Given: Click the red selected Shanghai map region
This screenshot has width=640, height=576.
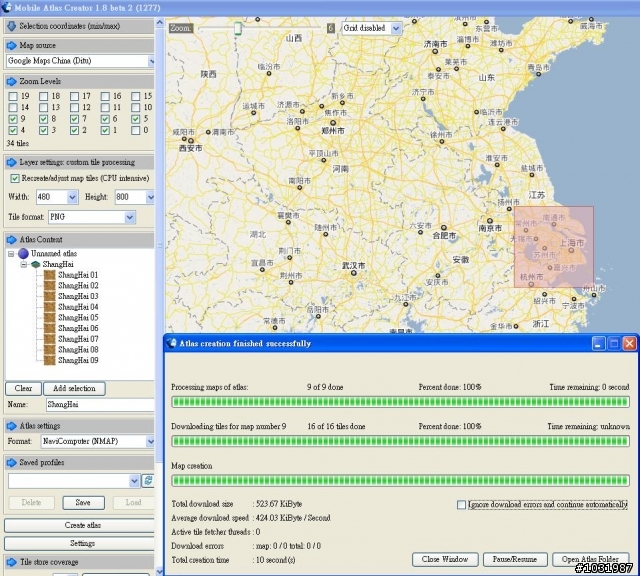Looking at the screenshot, I should 553,247.
